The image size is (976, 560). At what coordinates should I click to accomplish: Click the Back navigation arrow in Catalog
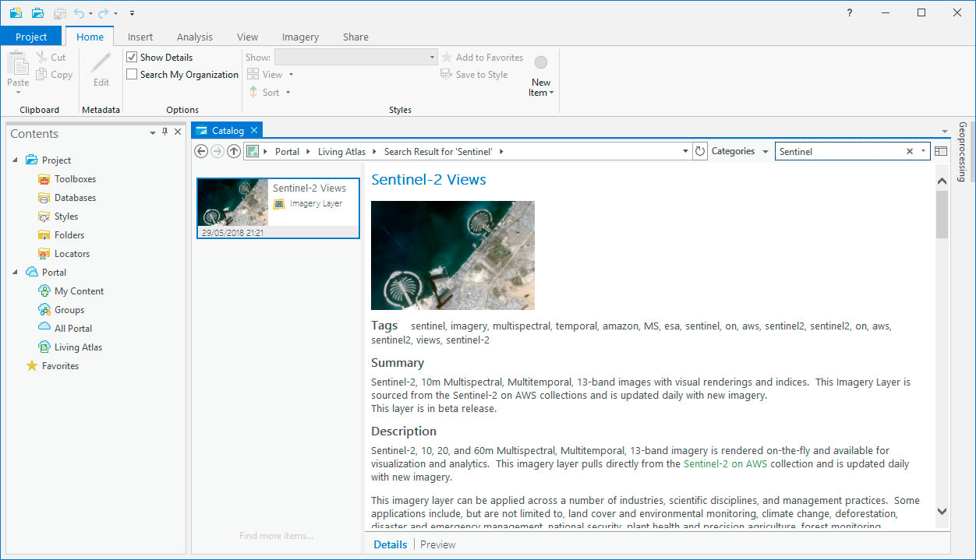[x=201, y=151]
